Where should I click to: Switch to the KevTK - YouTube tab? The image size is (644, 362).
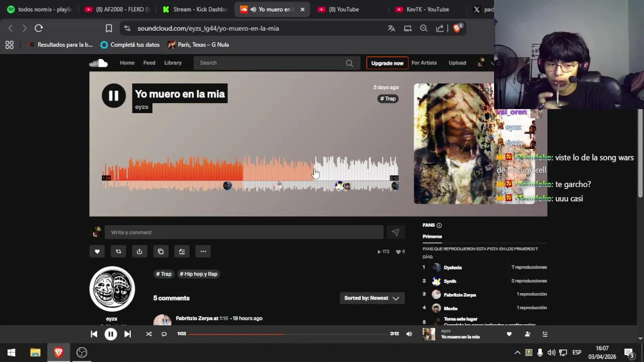pyautogui.click(x=427, y=9)
